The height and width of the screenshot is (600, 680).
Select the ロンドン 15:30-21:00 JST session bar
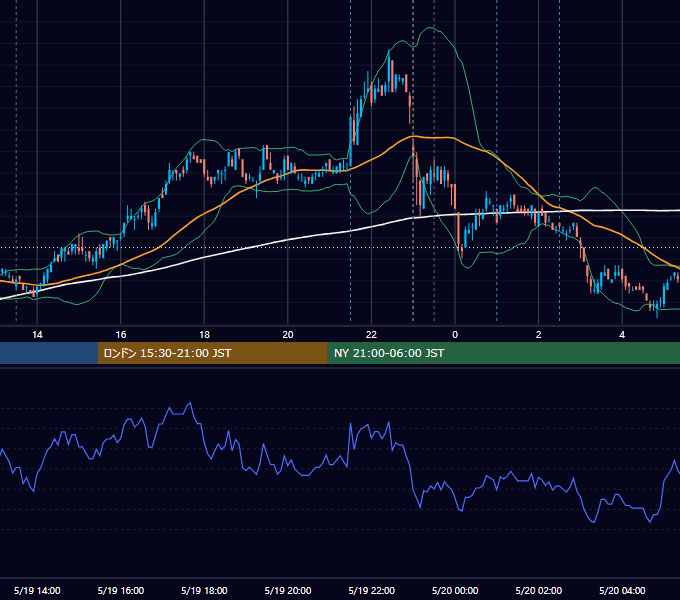point(212,353)
